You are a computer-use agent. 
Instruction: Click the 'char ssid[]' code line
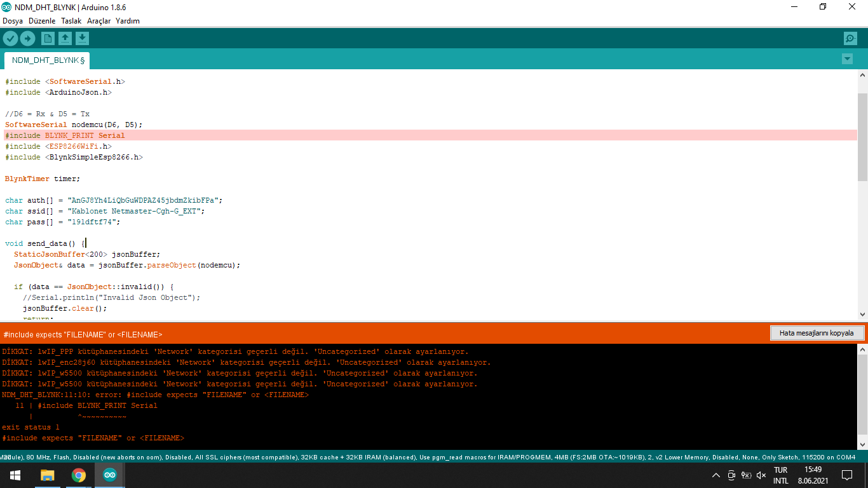coord(105,211)
